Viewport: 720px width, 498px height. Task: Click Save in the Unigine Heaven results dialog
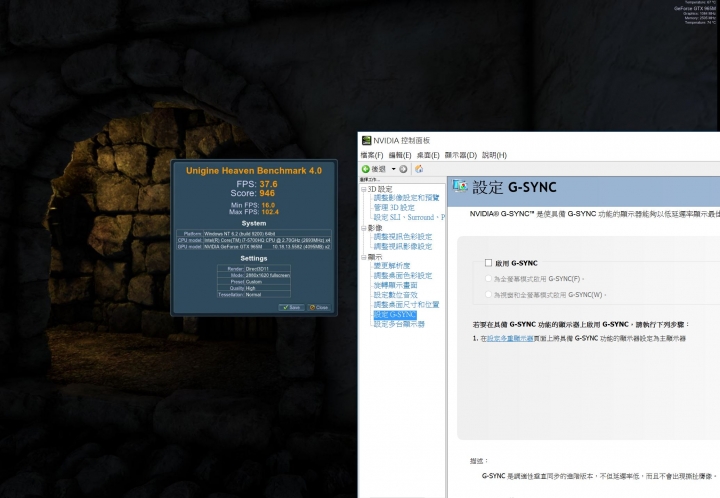click(x=291, y=308)
